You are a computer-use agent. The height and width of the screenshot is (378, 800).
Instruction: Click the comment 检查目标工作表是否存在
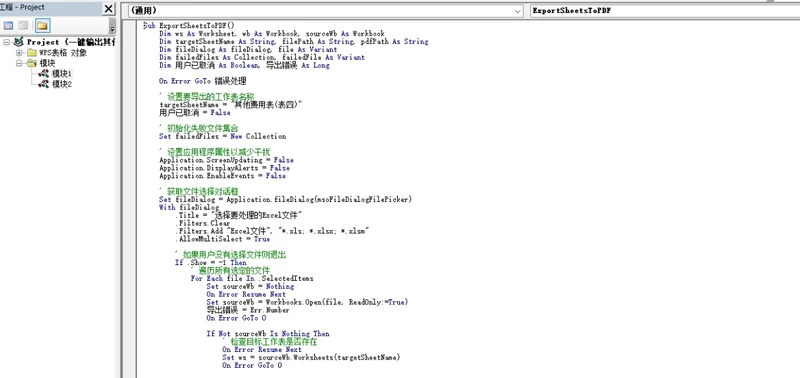(269, 342)
